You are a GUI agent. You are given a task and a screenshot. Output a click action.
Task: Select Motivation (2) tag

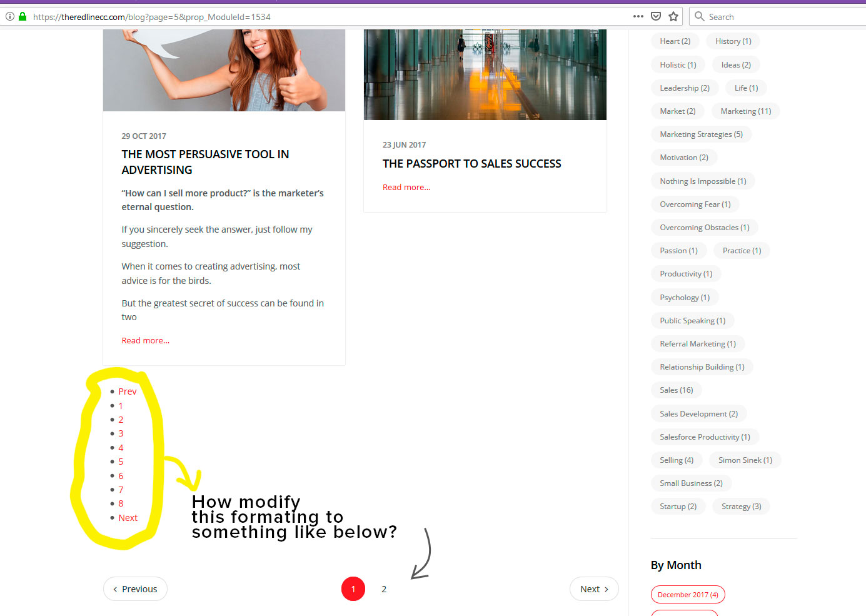[x=684, y=158]
